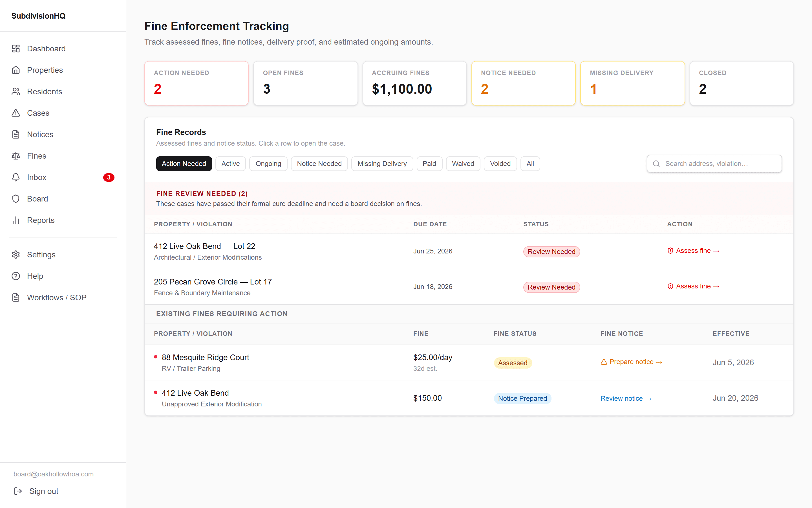Click the Reports bar chart icon
The width and height of the screenshot is (812, 508).
(x=16, y=220)
